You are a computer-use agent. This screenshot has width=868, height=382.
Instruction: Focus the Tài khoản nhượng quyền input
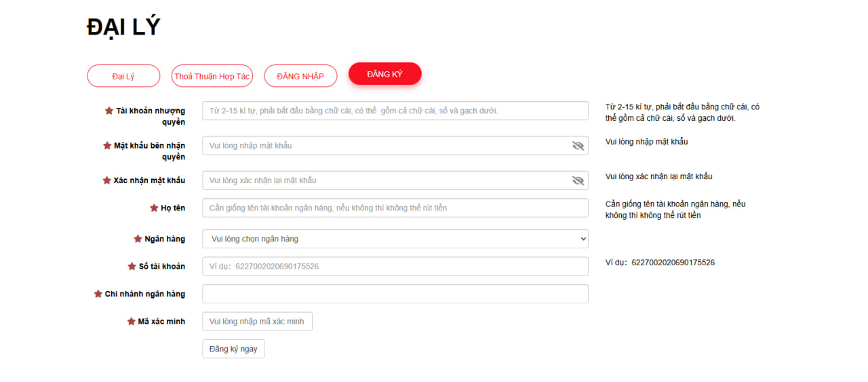click(x=395, y=111)
